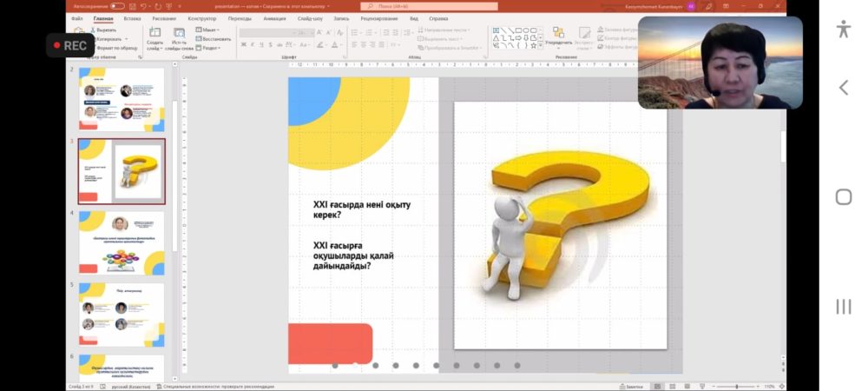Select slide 4 thumbnail
Screen dimensions: 868x391
tap(122, 242)
